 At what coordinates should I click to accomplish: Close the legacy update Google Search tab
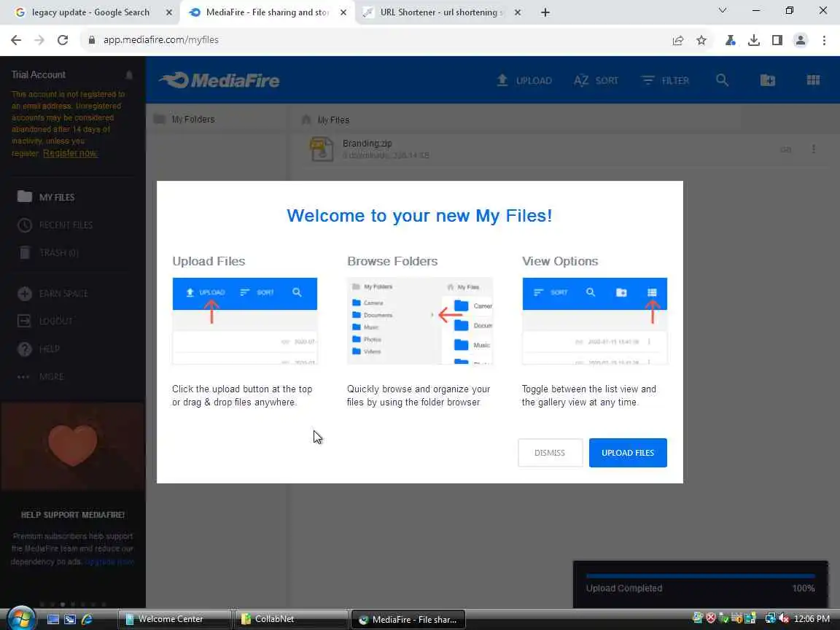tap(168, 12)
